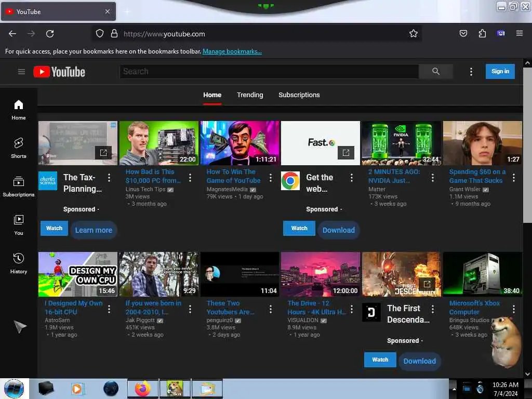Click Learn more on Tax-Planning ad
Screen dimensions: 532x399
pyautogui.click(x=94, y=230)
